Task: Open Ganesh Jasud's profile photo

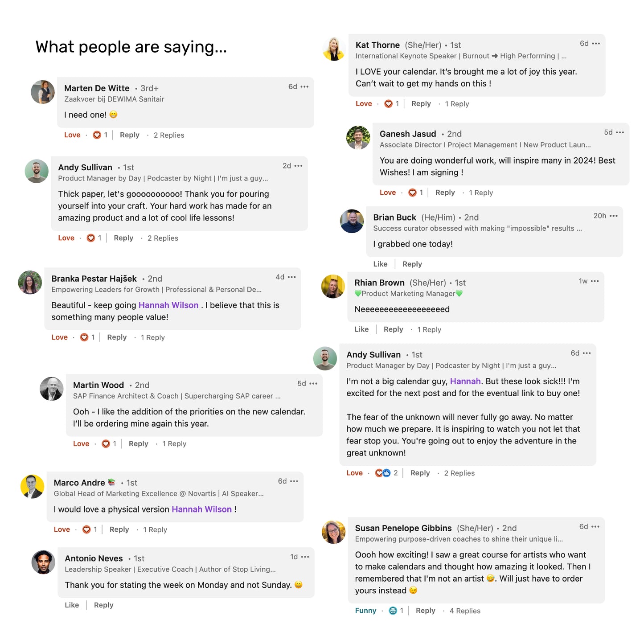Action: tap(358, 138)
